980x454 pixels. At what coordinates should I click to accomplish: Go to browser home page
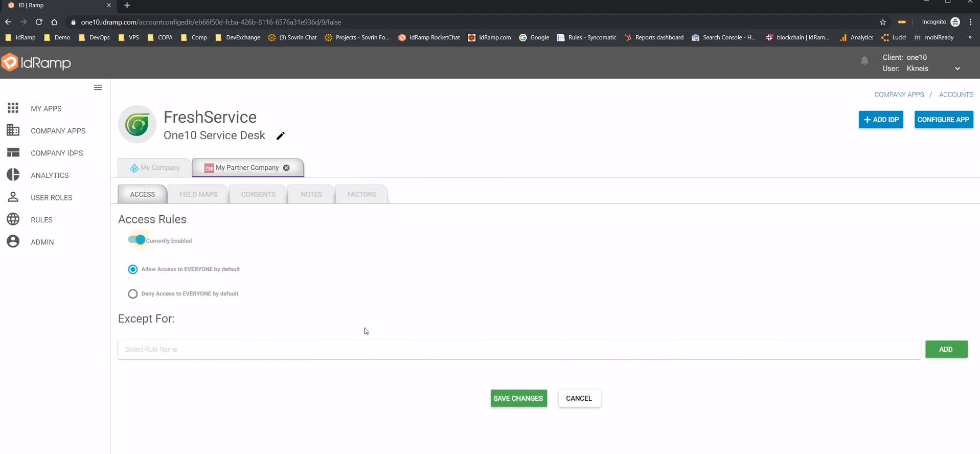pos(54,22)
